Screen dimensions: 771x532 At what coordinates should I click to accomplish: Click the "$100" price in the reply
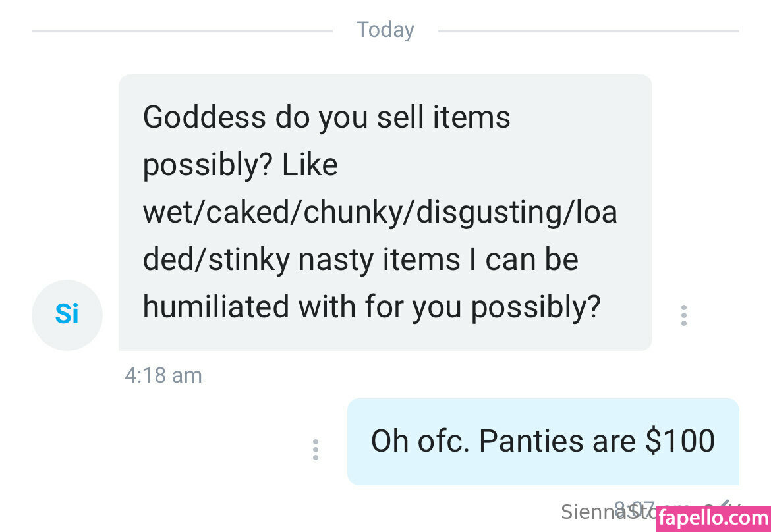pos(680,441)
